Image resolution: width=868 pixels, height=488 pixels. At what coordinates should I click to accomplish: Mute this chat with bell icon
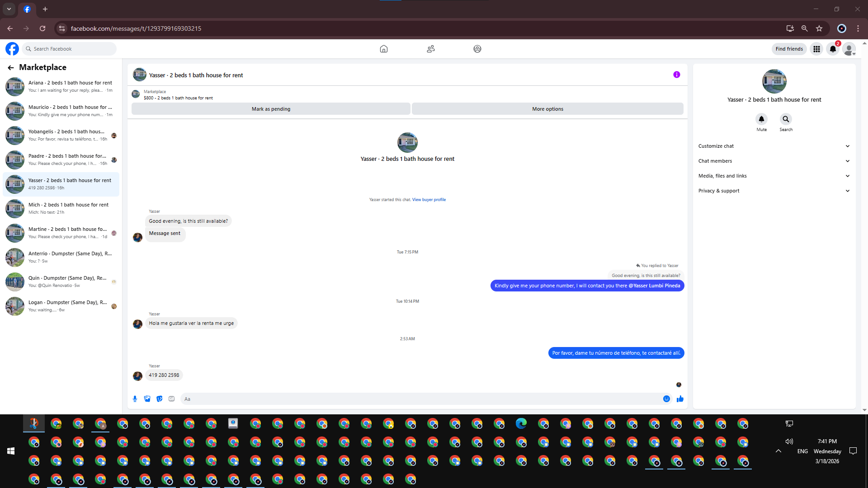[x=761, y=119]
